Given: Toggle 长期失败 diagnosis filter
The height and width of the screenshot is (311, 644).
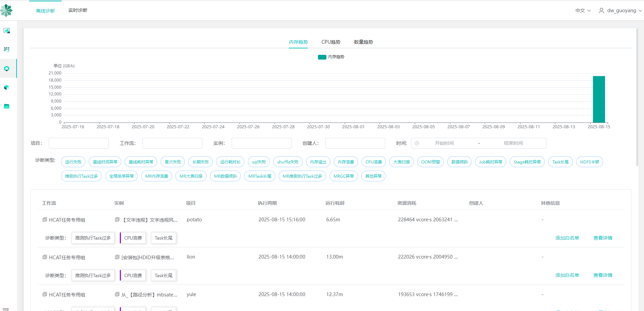Looking at the screenshot, I should (200, 162).
